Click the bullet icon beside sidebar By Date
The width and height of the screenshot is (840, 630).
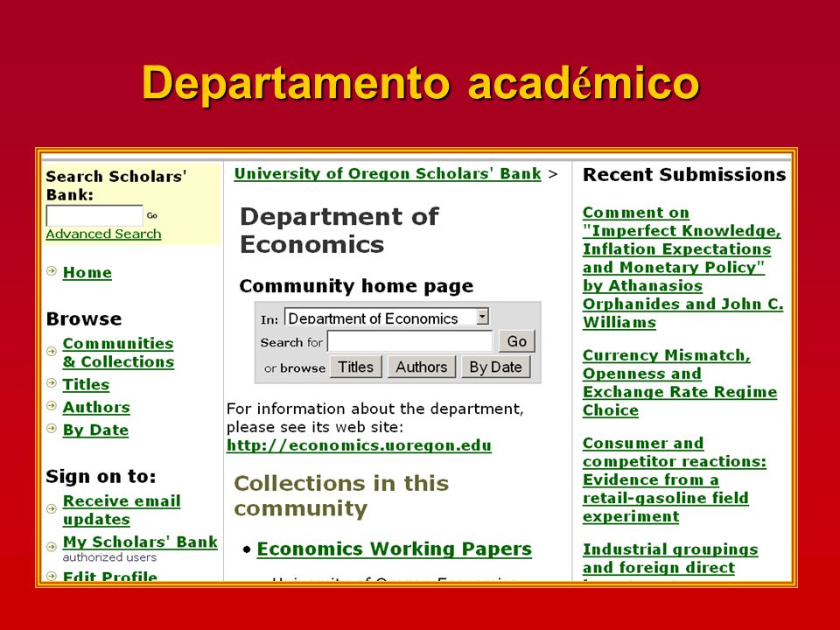point(52,428)
